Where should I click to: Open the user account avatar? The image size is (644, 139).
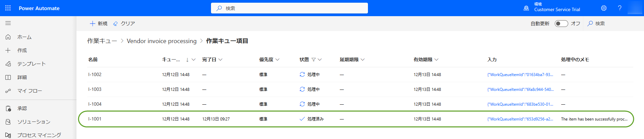[635, 8]
